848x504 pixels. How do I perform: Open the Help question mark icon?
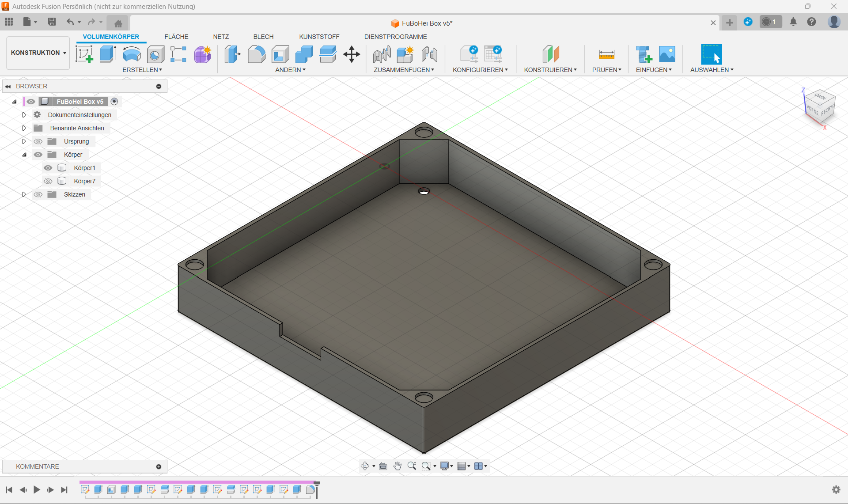pyautogui.click(x=811, y=22)
